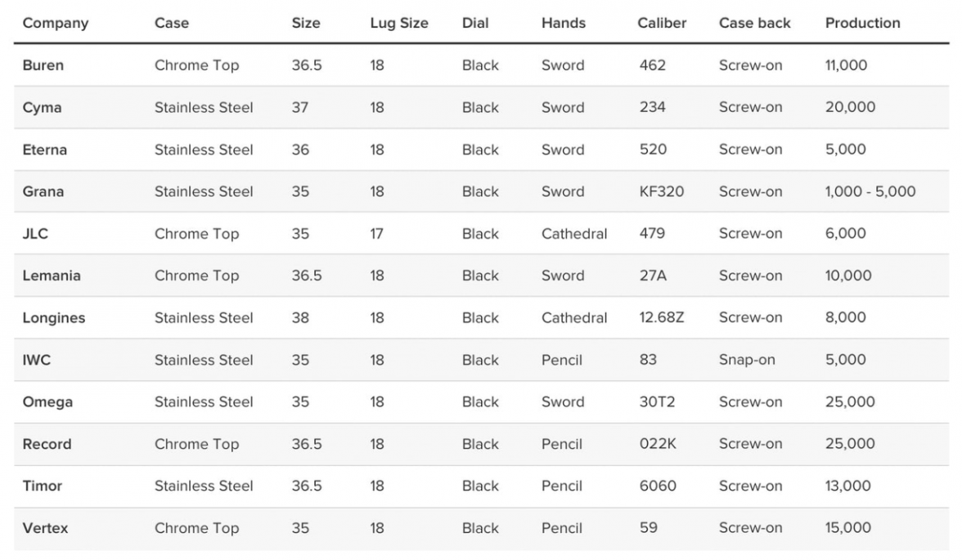This screenshot has height=560, width=962.
Task: Select the Snap-on case back cell
Action: [x=746, y=360]
